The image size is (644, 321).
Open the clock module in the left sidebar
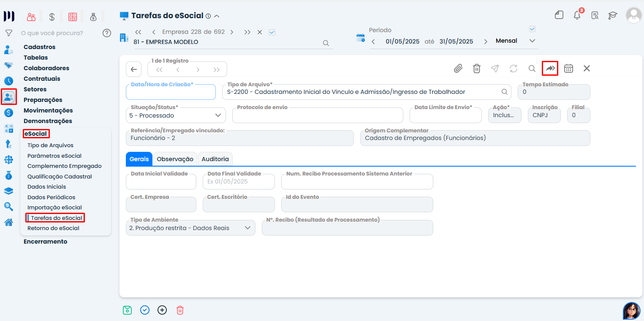point(8,81)
